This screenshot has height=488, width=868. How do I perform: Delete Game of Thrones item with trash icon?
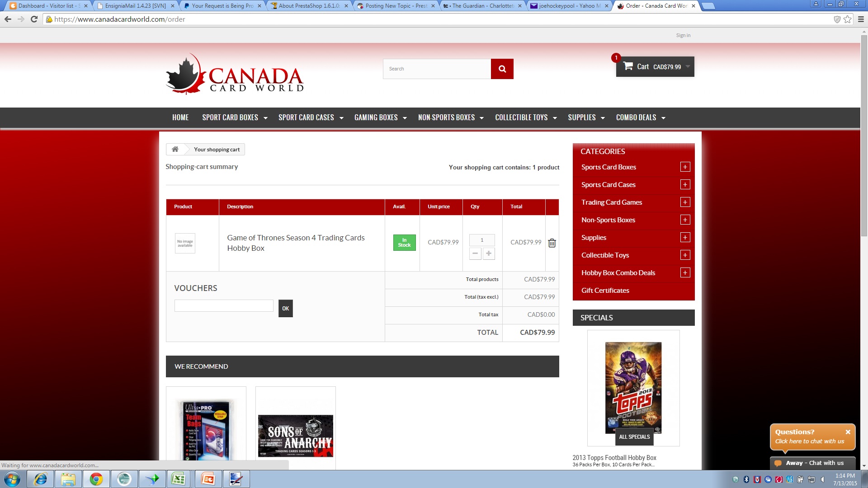pos(552,243)
